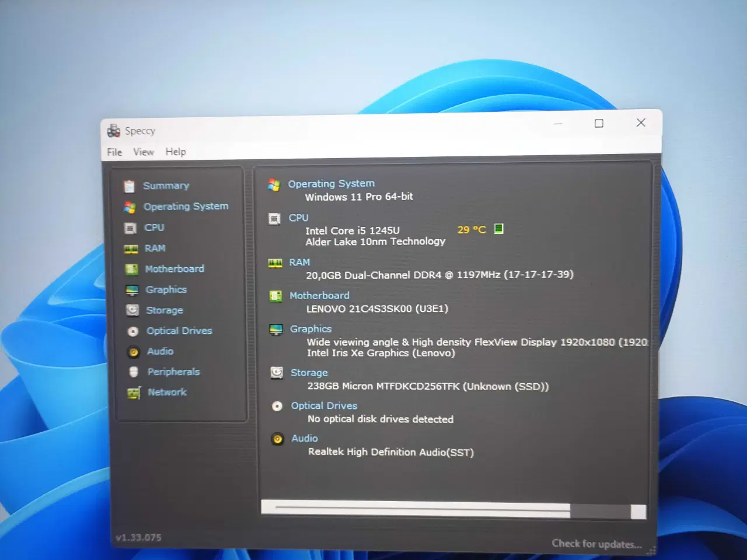Click the Summary clipboard icon in sidebar
Viewport: 747px width, 560px height.
tap(129, 185)
